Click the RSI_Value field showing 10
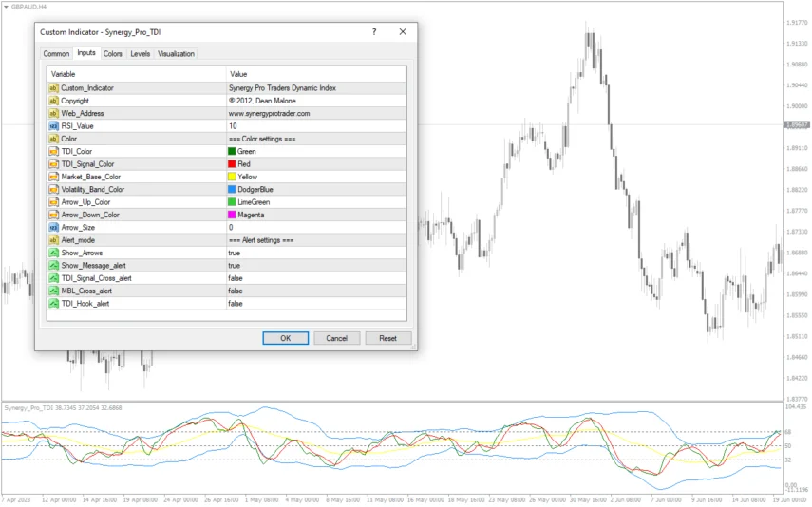Viewport: 812px width, 507px height. tap(313, 126)
